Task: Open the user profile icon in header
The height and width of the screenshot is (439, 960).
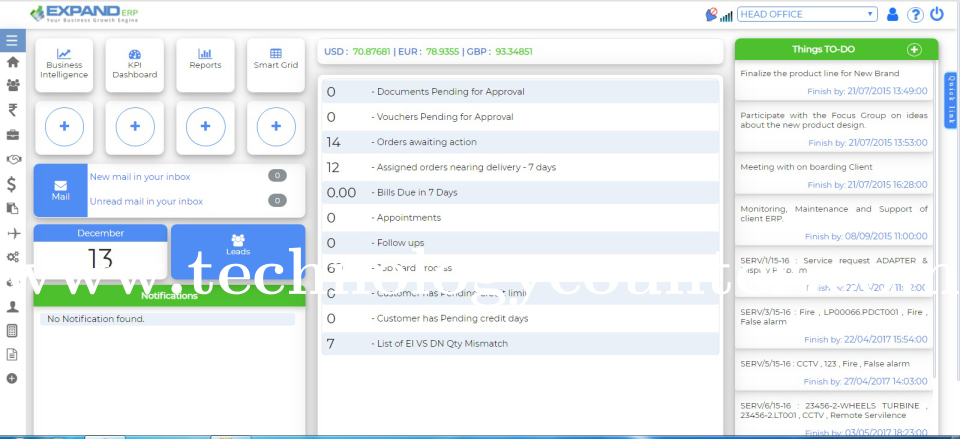Action: coord(893,14)
